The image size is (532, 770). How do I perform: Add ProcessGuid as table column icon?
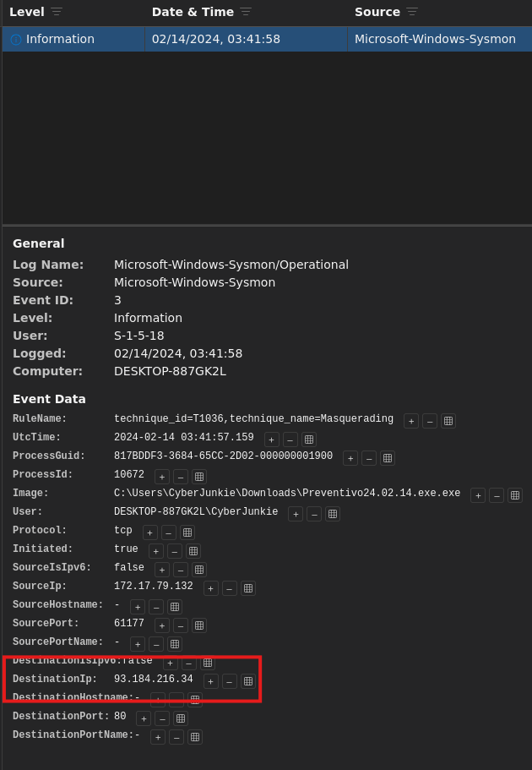(x=388, y=458)
